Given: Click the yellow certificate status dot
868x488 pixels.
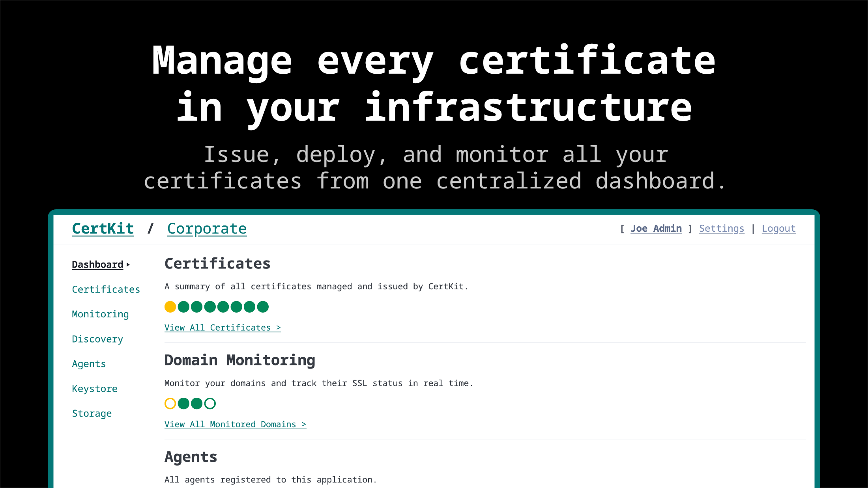Looking at the screenshot, I should click(x=170, y=307).
